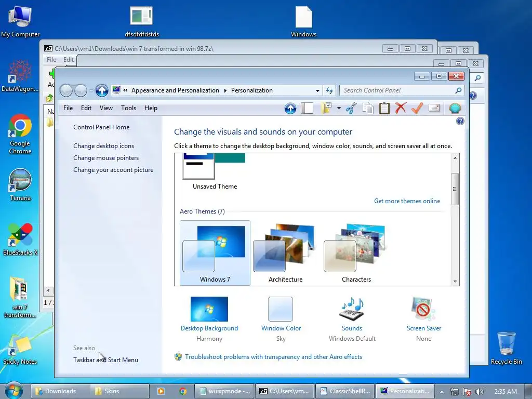
Task: Click the red X Delete icon
Action: [x=401, y=108]
